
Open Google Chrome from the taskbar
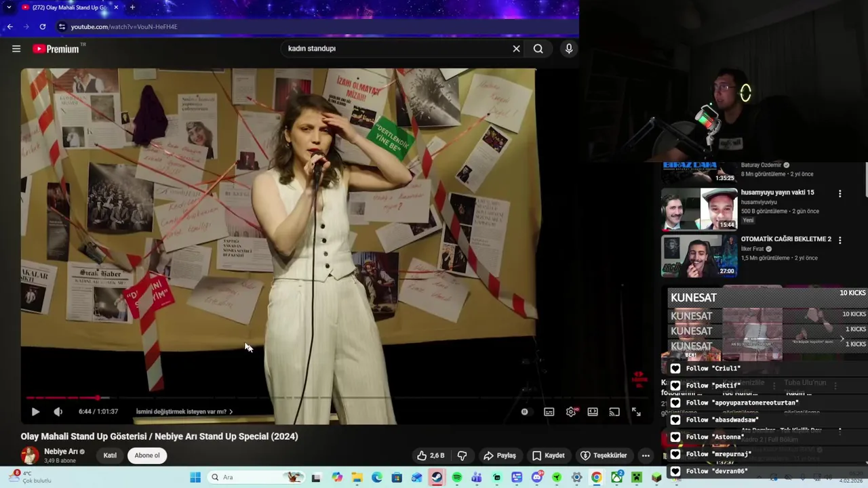[x=596, y=477]
